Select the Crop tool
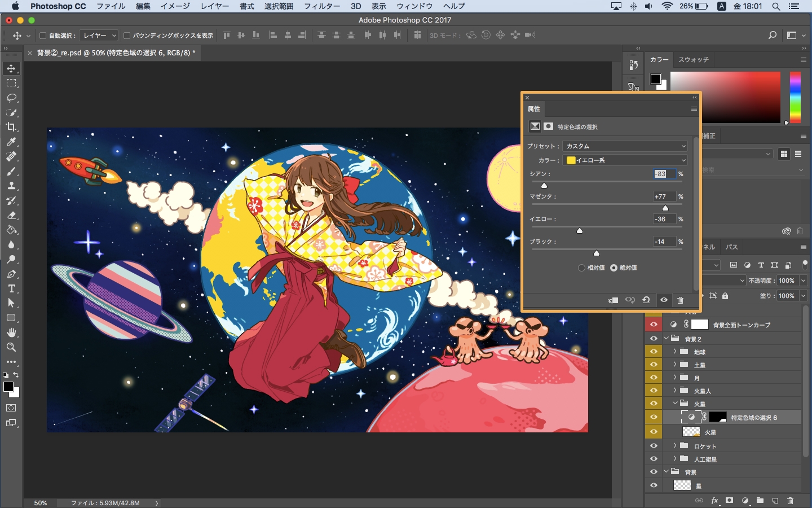The image size is (812, 508). 11,127
